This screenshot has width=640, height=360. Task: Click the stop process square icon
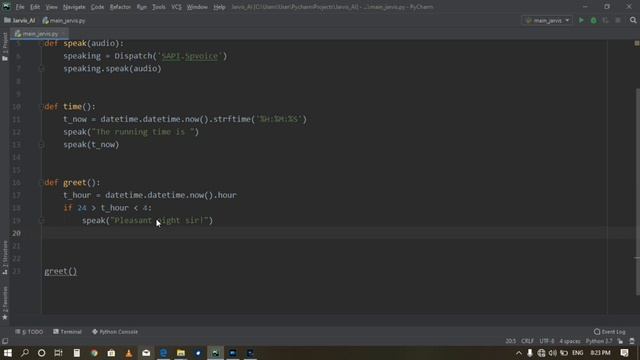pos(618,20)
